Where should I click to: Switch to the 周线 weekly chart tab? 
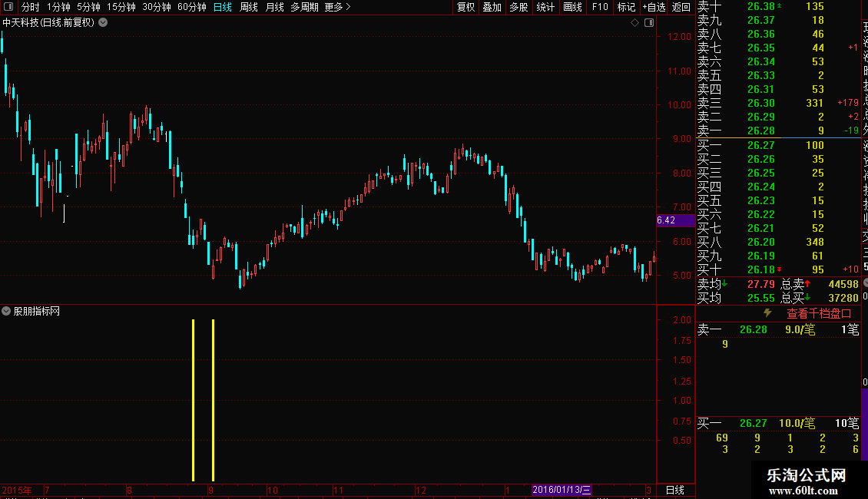coord(249,7)
